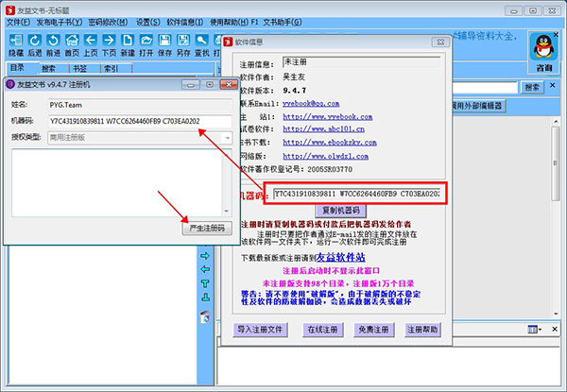The width and height of the screenshot is (567, 392).
Task: Click the 复制机器码 button
Action: point(341,211)
